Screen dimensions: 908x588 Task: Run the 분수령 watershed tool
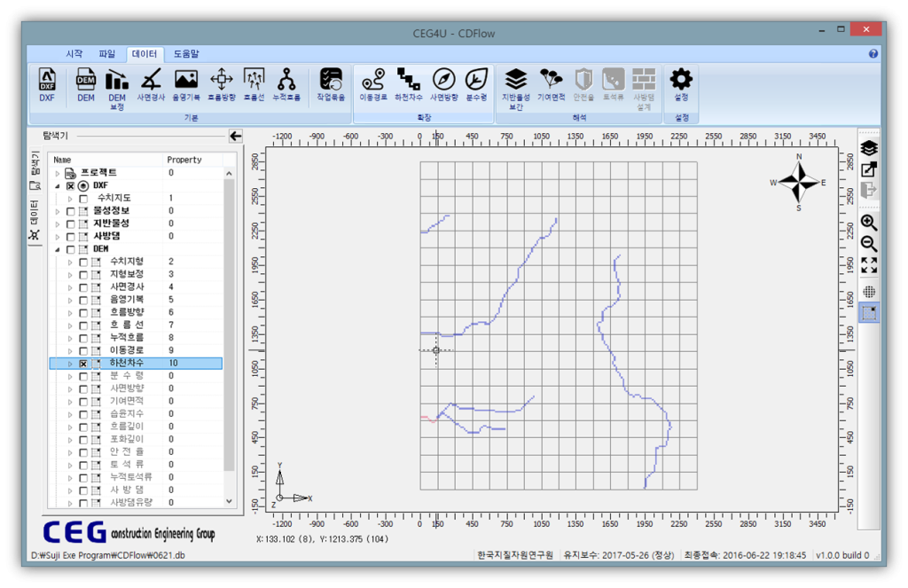pyautogui.click(x=476, y=85)
